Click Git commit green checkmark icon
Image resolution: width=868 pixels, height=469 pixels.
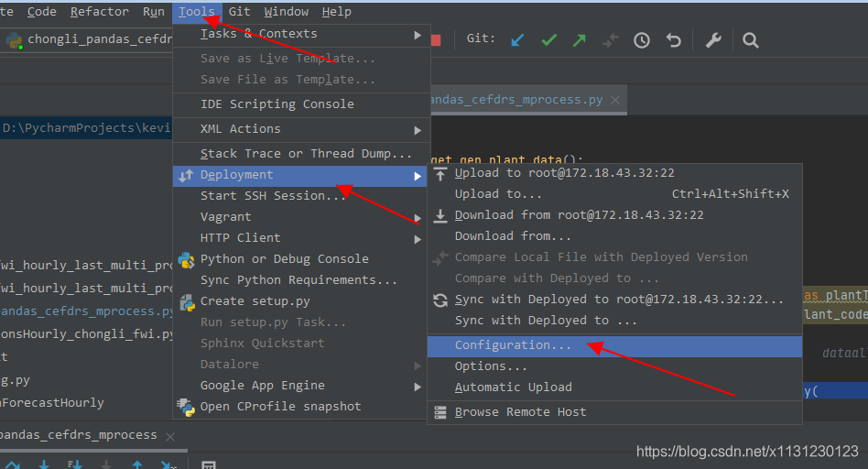tap(548, 40)
